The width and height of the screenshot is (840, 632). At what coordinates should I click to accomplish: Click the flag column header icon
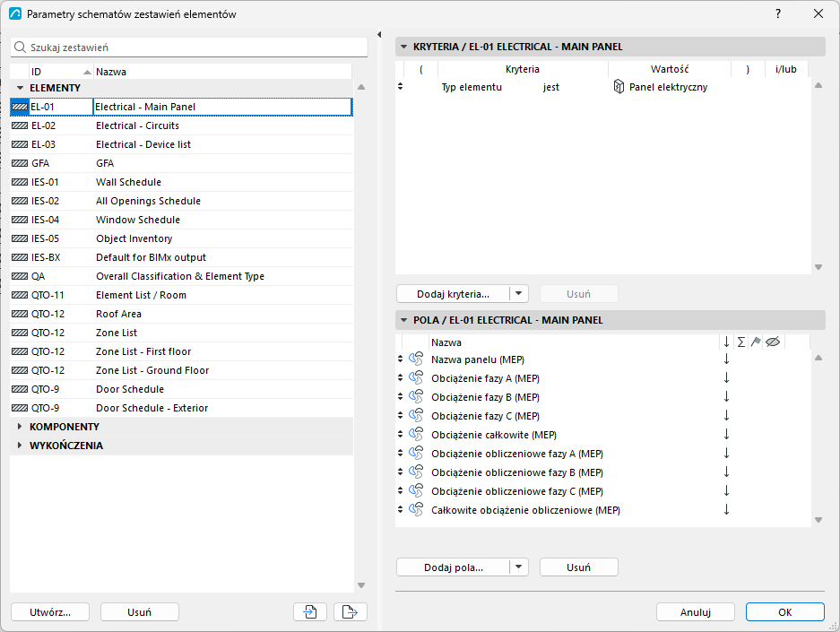click(x=756, y=342)
